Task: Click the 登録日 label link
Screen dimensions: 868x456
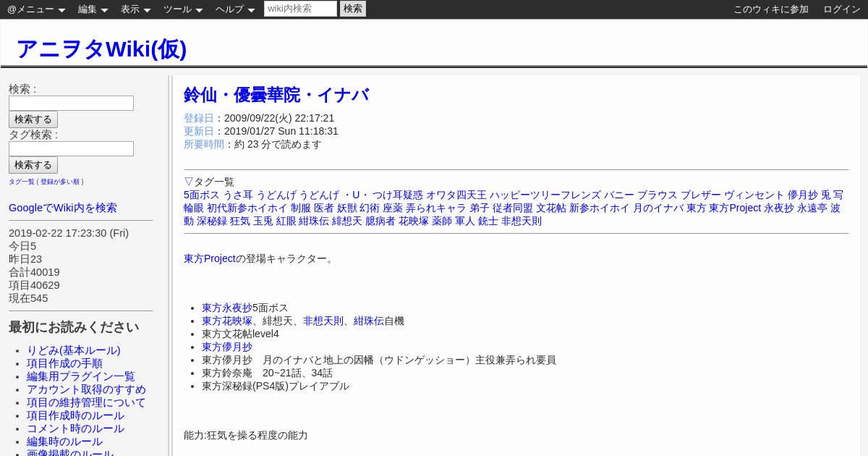Action: click(x=199, y=118)
